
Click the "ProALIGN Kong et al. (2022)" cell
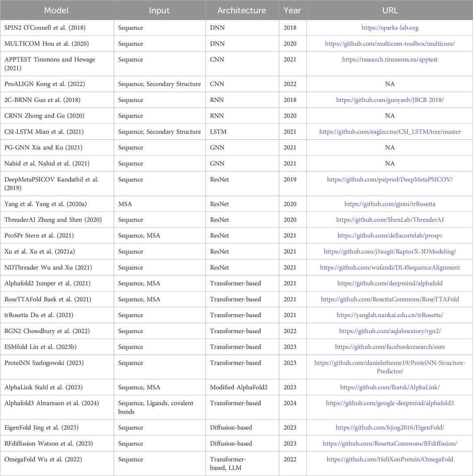57,84
